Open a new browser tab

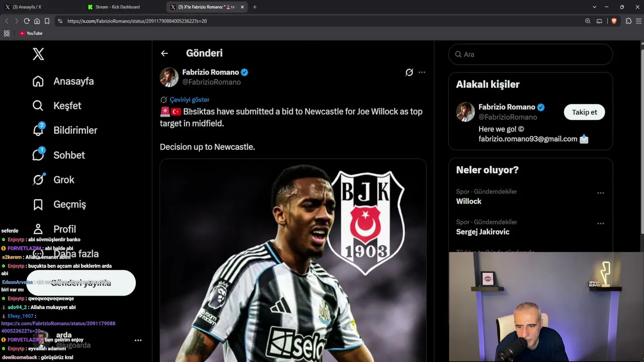coord(255,7)
